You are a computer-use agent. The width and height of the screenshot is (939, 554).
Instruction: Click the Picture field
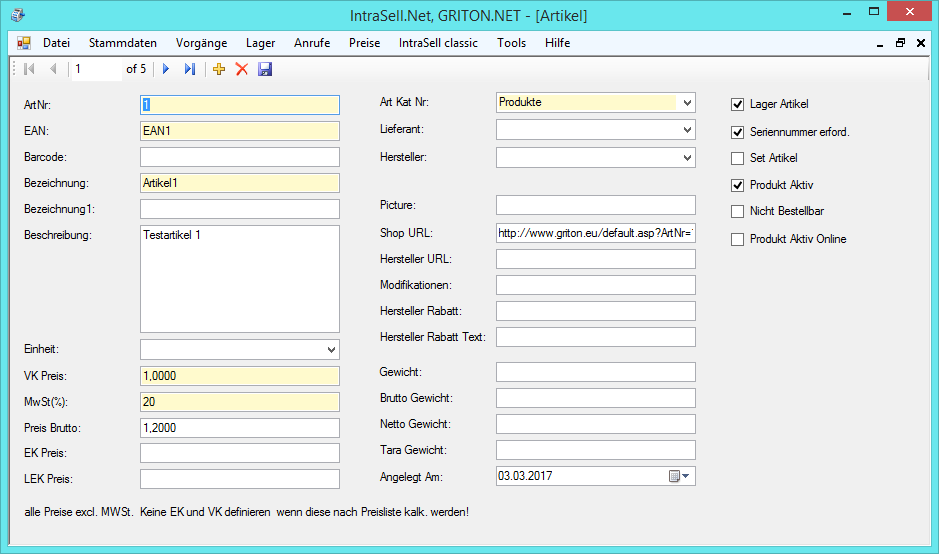(596, 205)
